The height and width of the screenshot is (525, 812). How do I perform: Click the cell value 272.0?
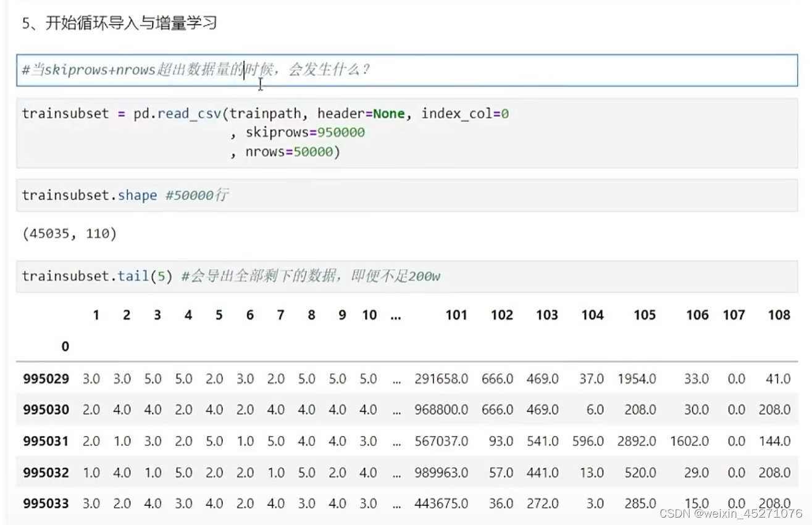[543, 503]
